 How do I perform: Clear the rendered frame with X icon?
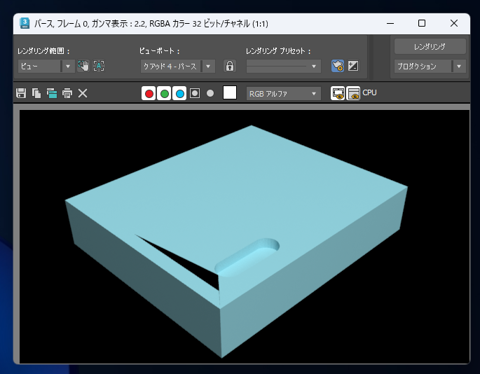83,93
